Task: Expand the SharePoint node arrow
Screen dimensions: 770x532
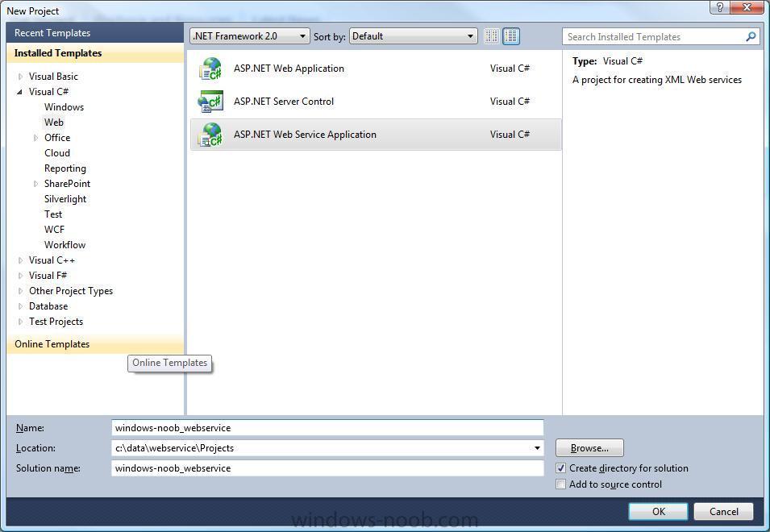Action: tap(35, 184)
